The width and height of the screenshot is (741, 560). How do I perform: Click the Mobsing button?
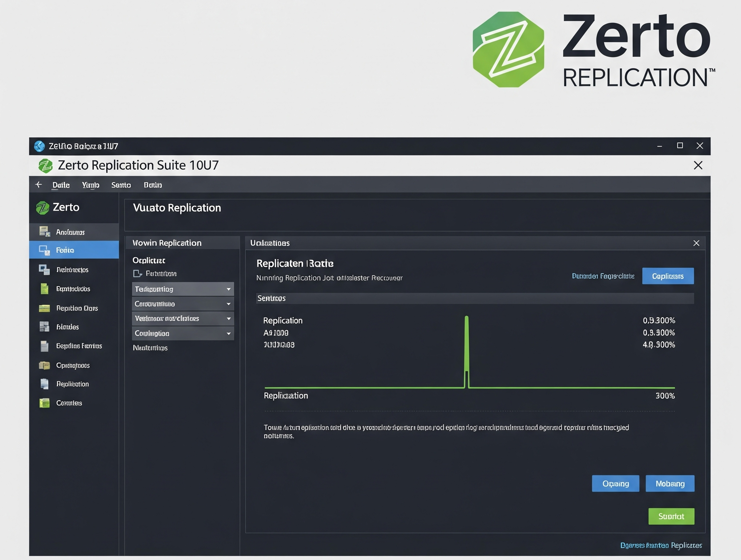[x=670, y=484]
